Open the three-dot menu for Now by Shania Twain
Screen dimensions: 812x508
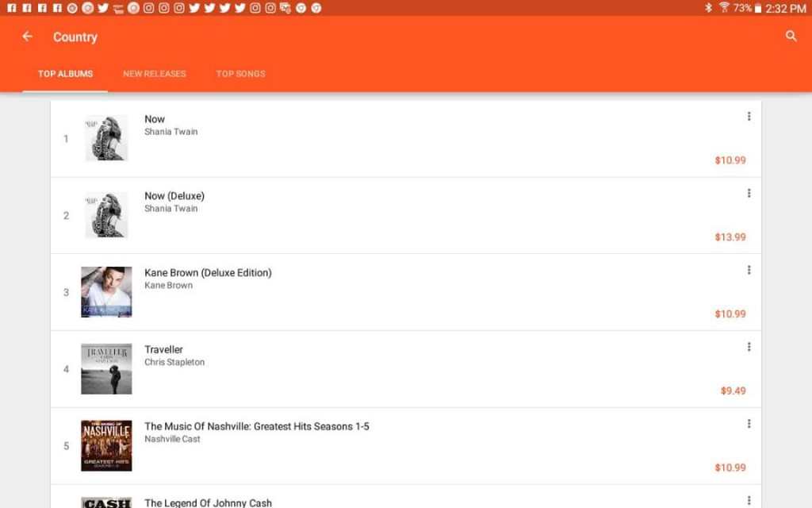point(749,116)
